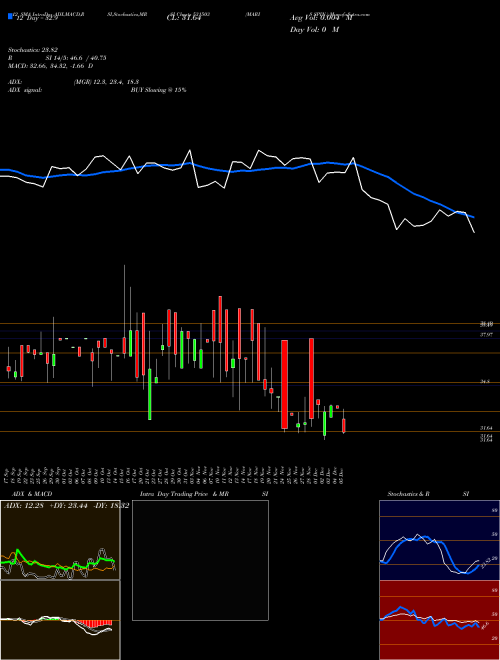Select the 'BUY Slowing @ 15%' signal text

[158, 90]
